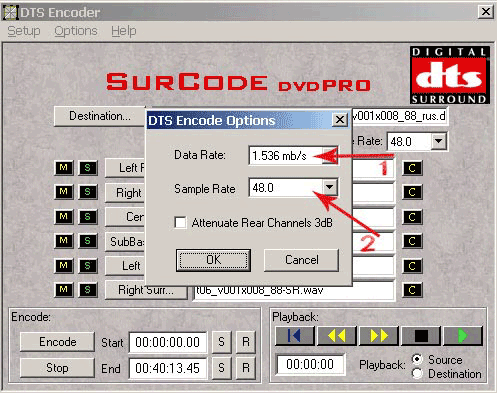This screenshot has height=393, width=497.
Task: Click the Left Surround channel button
Action: [x=125, y=266]
